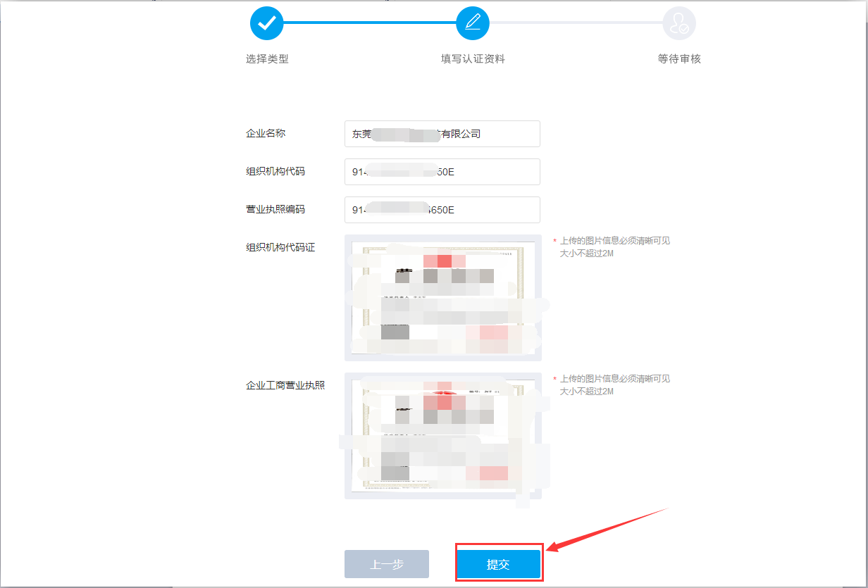The width and height of the screenshot is (868, 588).
Task: Select the 等待审核 step label
Action: (679, 59)
